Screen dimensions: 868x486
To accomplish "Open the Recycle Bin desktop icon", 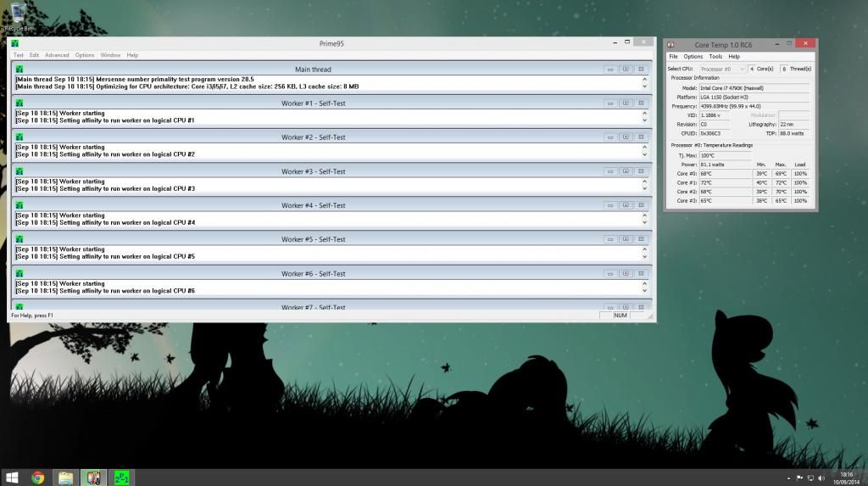I will coord(19,17).
